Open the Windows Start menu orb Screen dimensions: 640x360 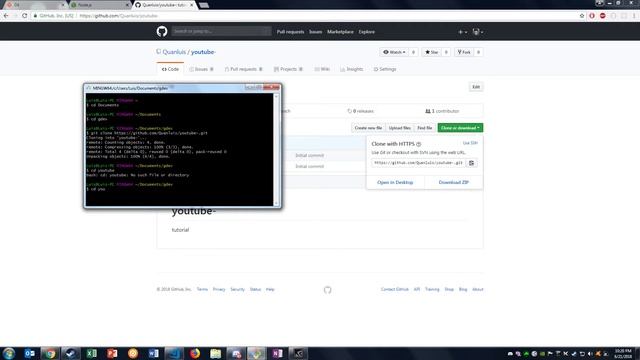tap(9, 353)
